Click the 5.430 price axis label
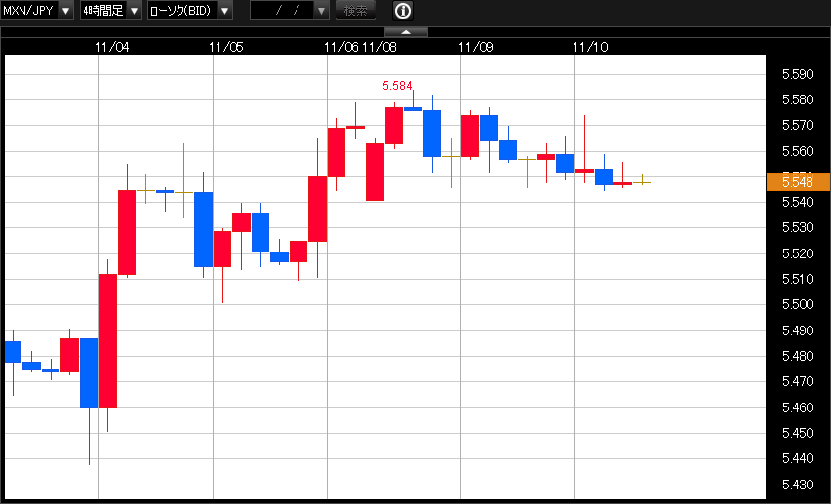The height and width of the screenshot is (504, 831). [x=798, y=485]
